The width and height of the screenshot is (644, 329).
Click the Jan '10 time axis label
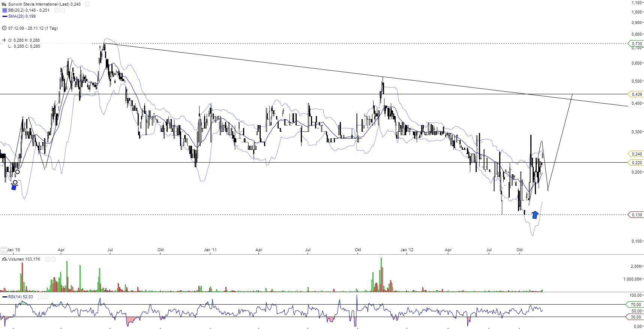point(14,250)
